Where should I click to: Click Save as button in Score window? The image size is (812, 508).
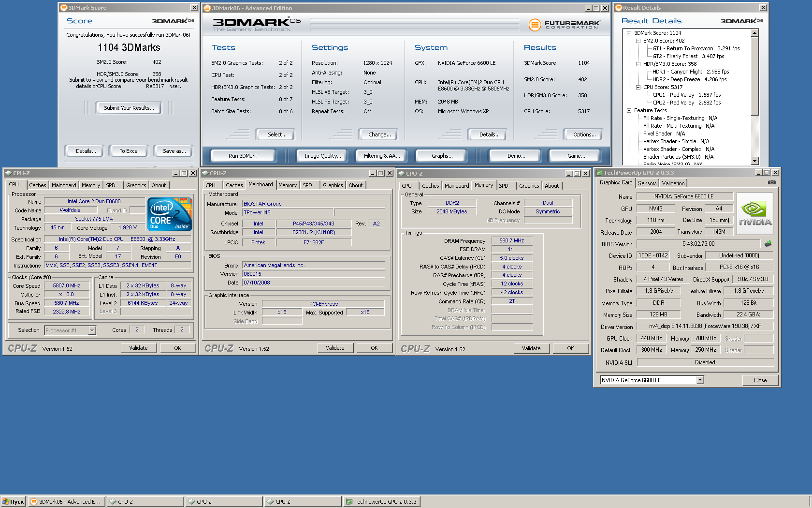click(174, 151)
